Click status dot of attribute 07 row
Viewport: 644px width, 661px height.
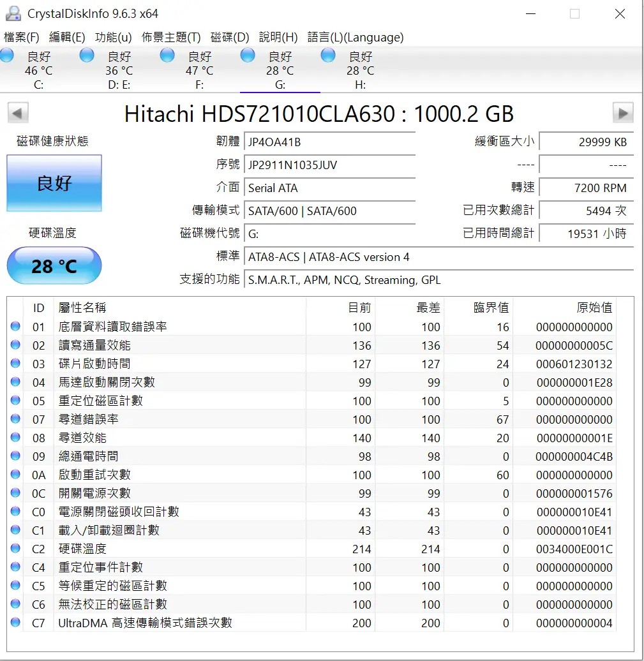pos(15,419)
